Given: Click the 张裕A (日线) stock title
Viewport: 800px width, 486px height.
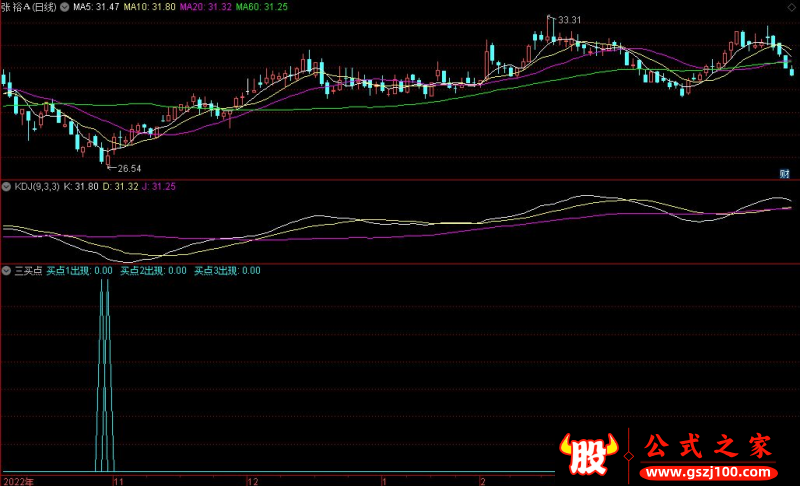Looking at the screenshot, I should [28, 7].
